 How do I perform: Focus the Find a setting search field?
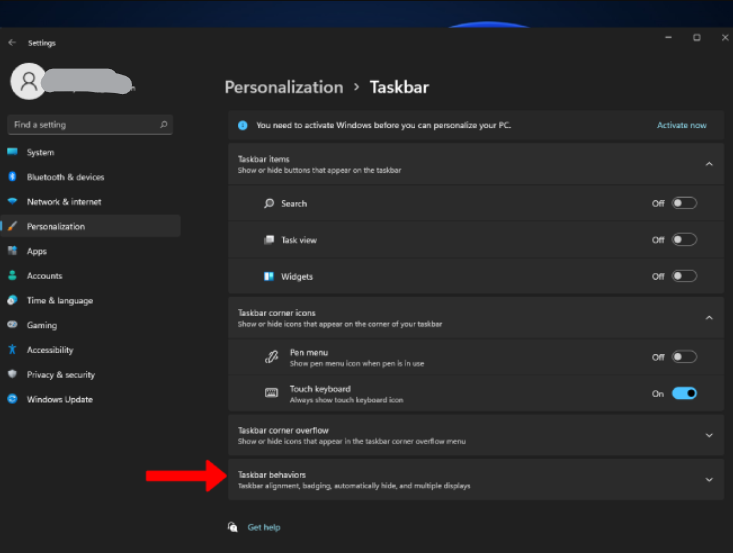90,124
